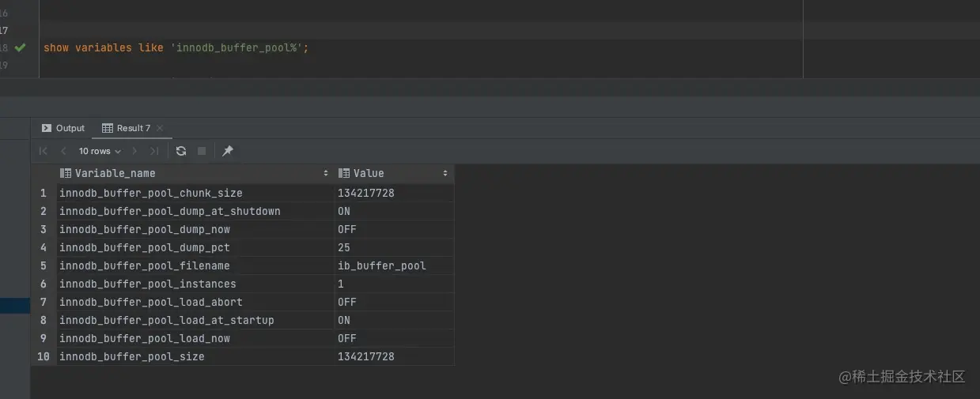The width and height of the screenshot is (980, 399).
Task: Select cell innodb_buffer_pool_instances
Action: 195,284
